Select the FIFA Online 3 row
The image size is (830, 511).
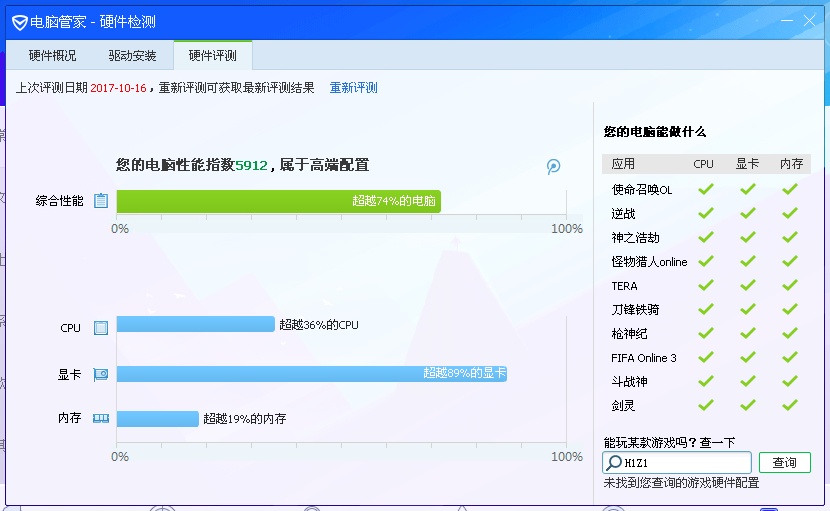(706, 358)
